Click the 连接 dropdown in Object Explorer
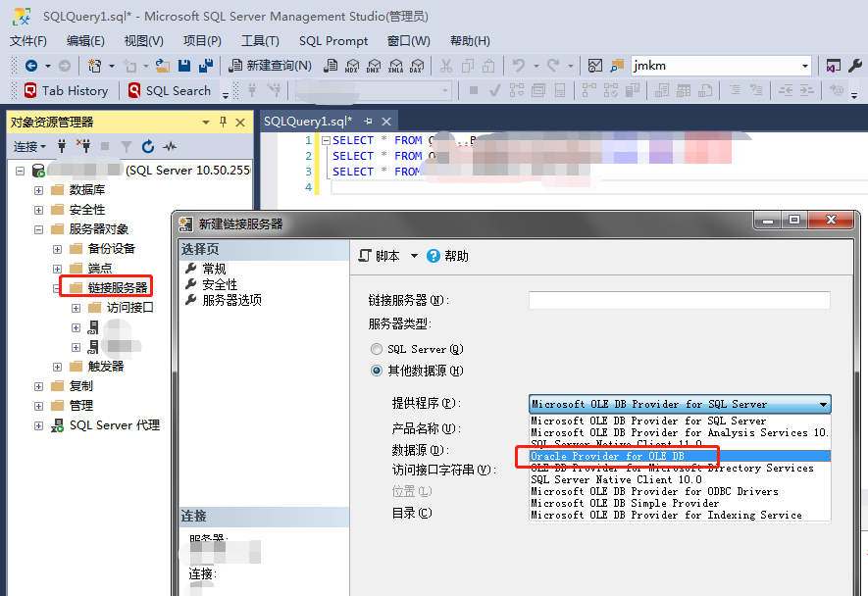 coord(29,147)
